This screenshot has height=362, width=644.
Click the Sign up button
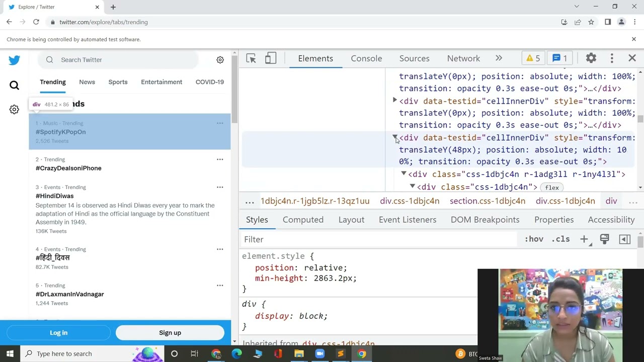(x=170, y=333)
